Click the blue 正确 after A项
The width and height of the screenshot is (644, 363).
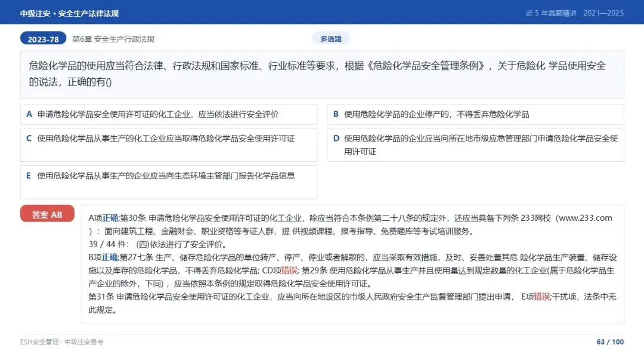click(110, 218)
